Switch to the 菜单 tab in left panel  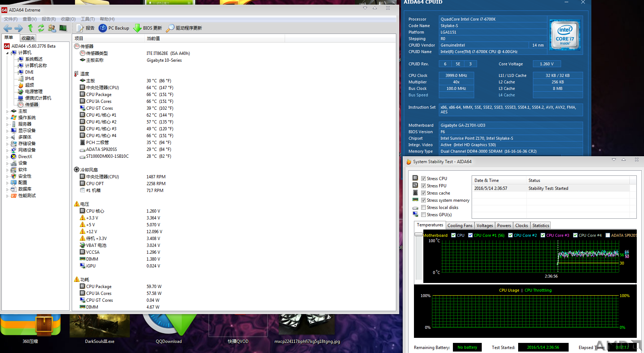tap(9, 38)
